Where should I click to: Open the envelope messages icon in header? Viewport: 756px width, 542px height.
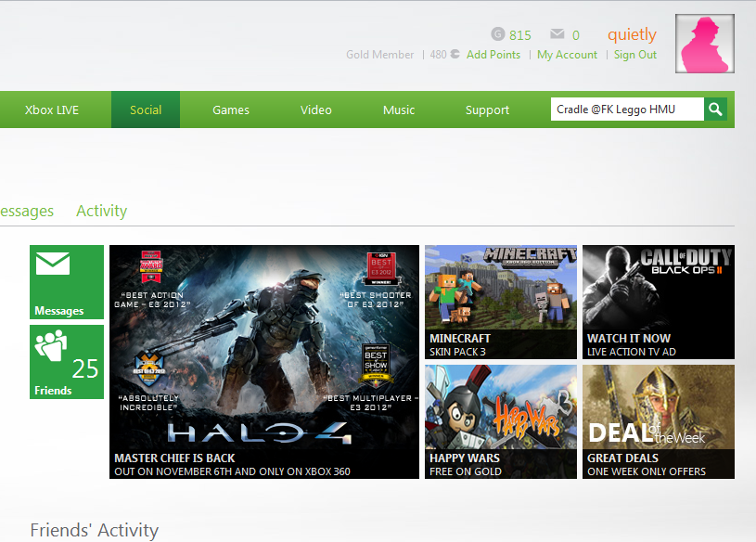pyautogui.click(x=557, y=34)
